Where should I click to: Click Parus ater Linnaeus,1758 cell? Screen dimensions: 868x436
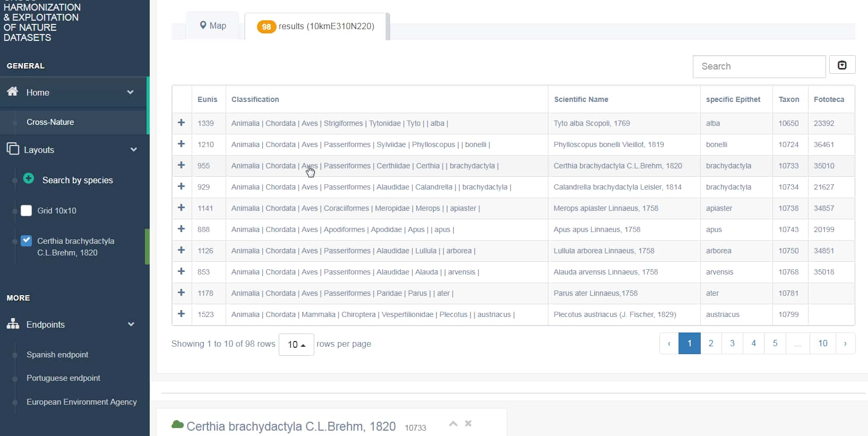pos(624,293)
